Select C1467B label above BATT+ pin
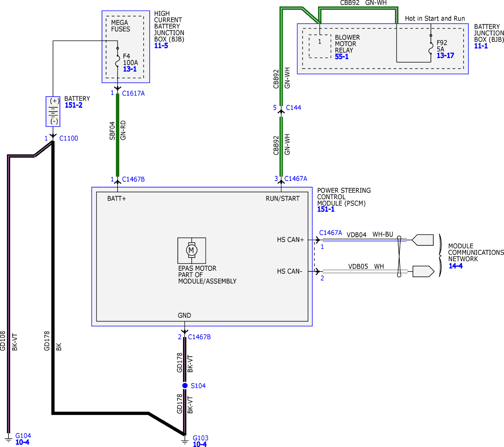Image resolution: width=504 pixels, height=447 pixels. [133, 179]
